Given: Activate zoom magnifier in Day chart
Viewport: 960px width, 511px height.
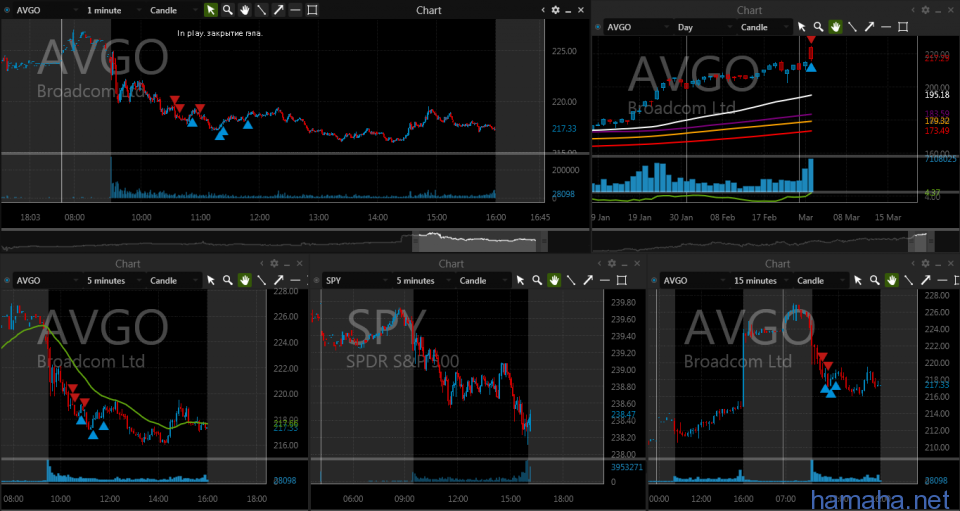Looking at the screenshot, I should [x=818, y=27].
